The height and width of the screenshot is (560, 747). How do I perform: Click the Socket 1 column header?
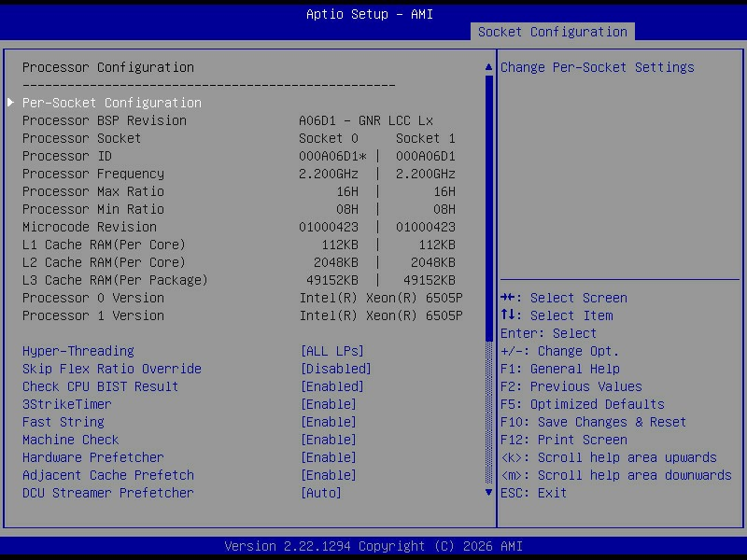click(426, 138)
